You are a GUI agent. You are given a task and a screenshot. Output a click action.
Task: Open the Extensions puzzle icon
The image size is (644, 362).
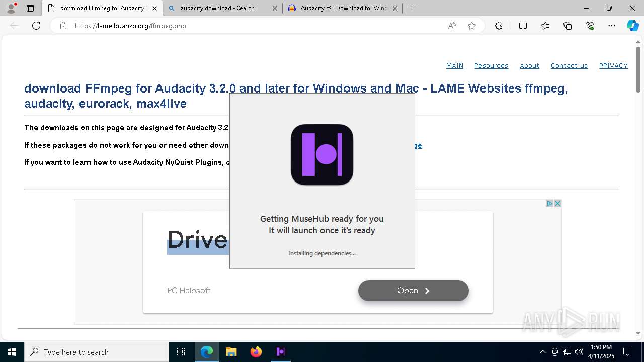(x=499, y=26)
